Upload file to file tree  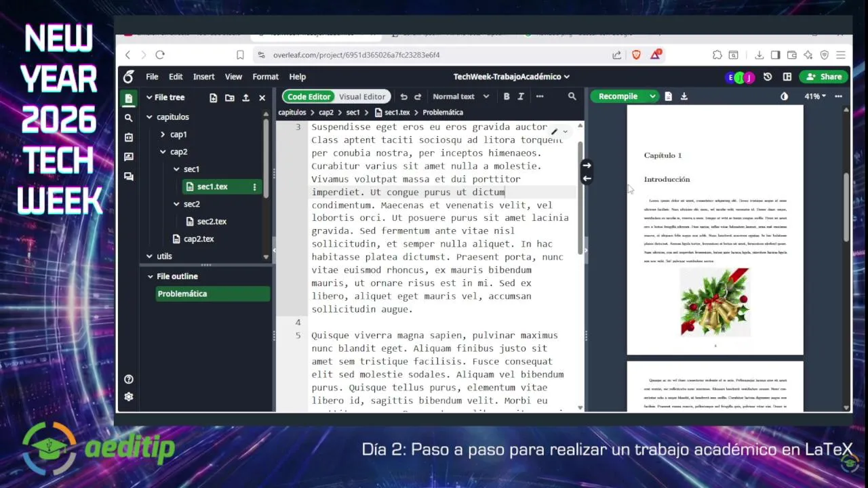(x=245, y=98)
